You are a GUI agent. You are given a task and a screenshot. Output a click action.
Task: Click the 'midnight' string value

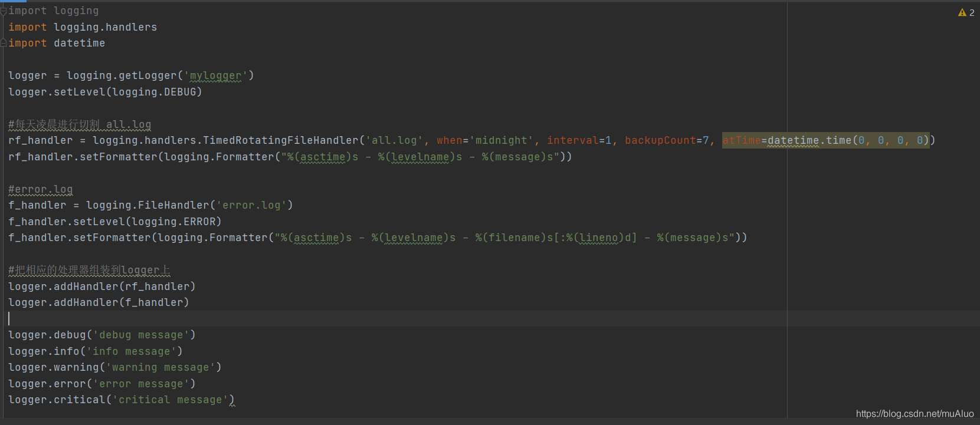502,140
